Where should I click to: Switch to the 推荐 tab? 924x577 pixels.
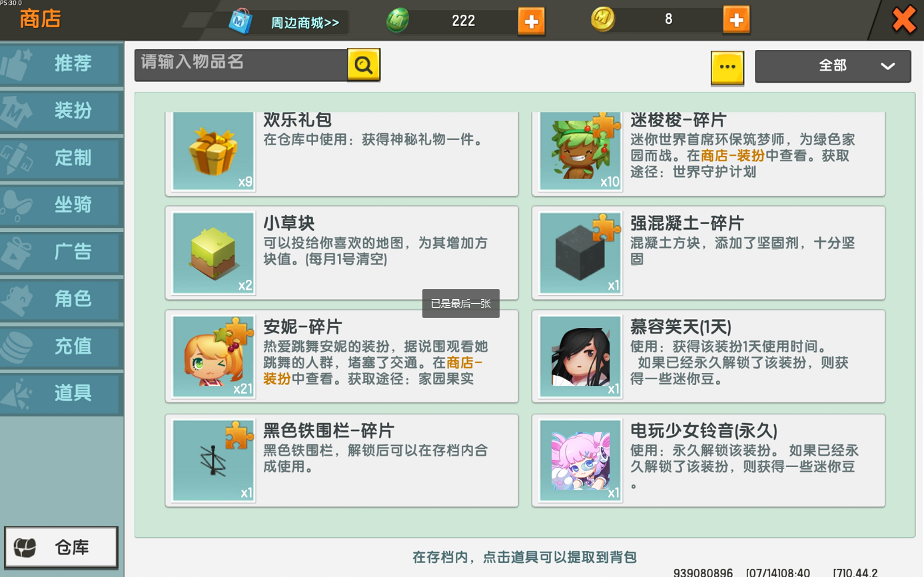click(61, 64)
